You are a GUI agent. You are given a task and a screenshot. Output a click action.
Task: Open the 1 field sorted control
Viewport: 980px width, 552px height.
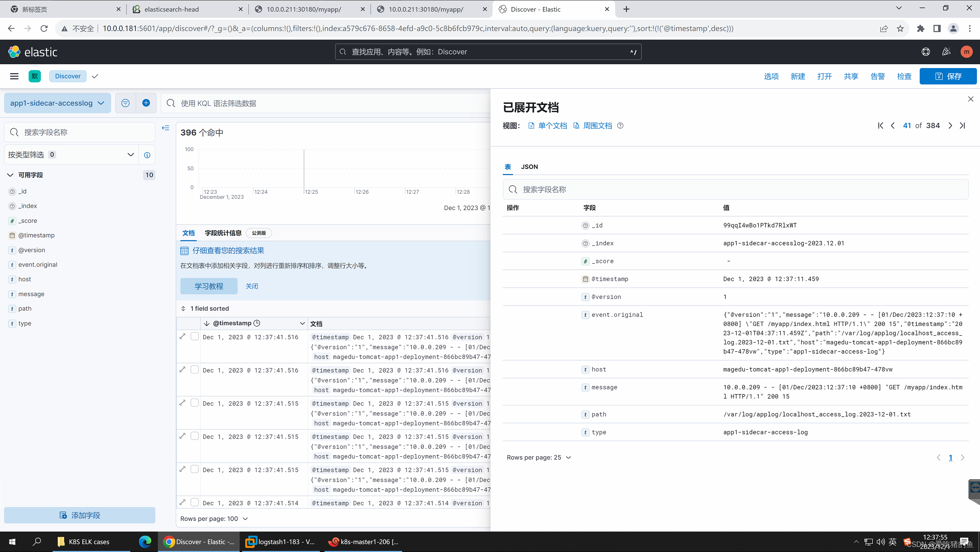(x=205, y=308)
